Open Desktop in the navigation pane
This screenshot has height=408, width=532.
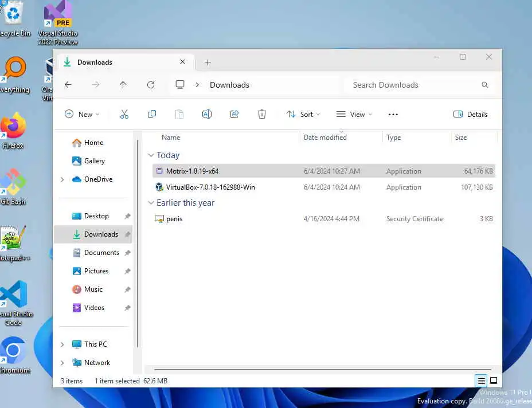click(x=93, y=216)
